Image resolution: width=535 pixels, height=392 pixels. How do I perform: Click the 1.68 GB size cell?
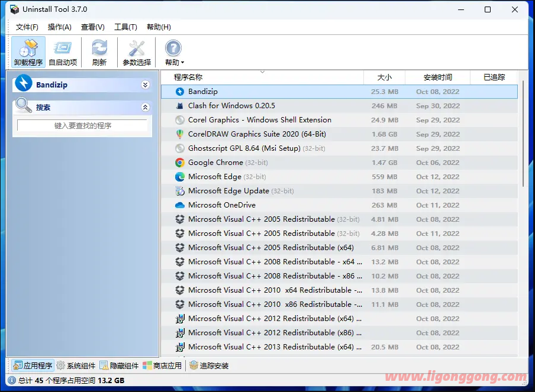click(x=385, y=134)
